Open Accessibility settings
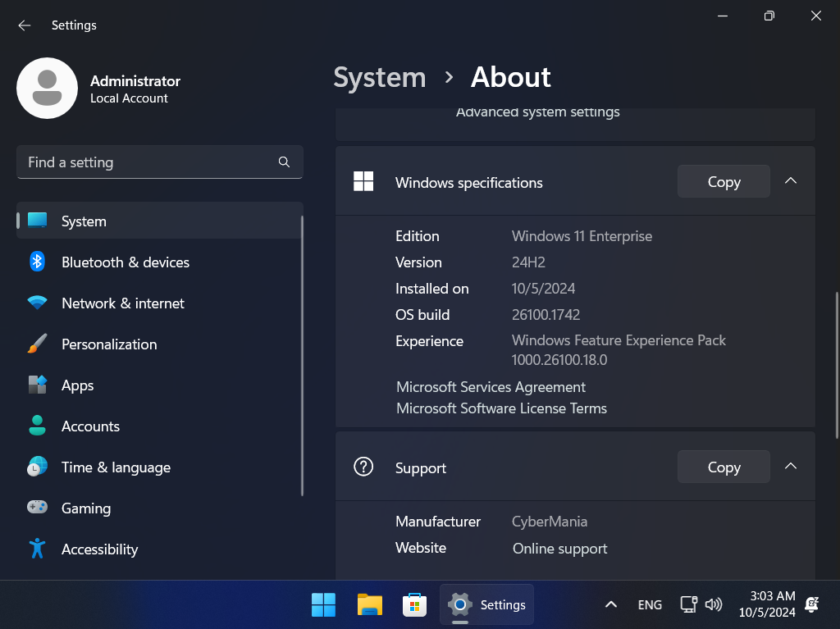The height and width of the screenshot is (629, 840). coord(160,549)
